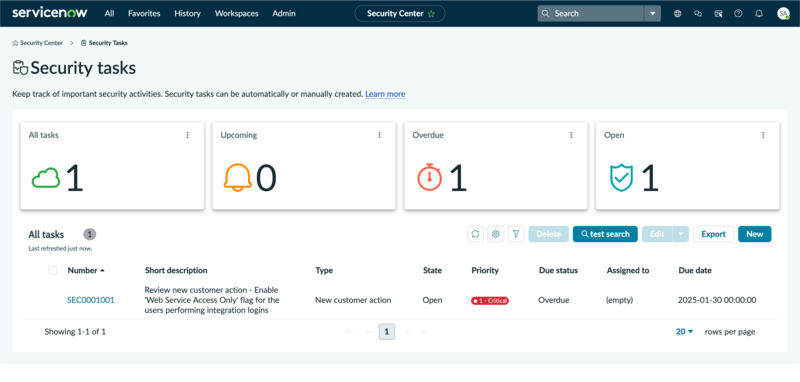The height and width of the screenshot is (382, 800).
Task: Open the chat icon in header
Action: (x=698, y=14)
